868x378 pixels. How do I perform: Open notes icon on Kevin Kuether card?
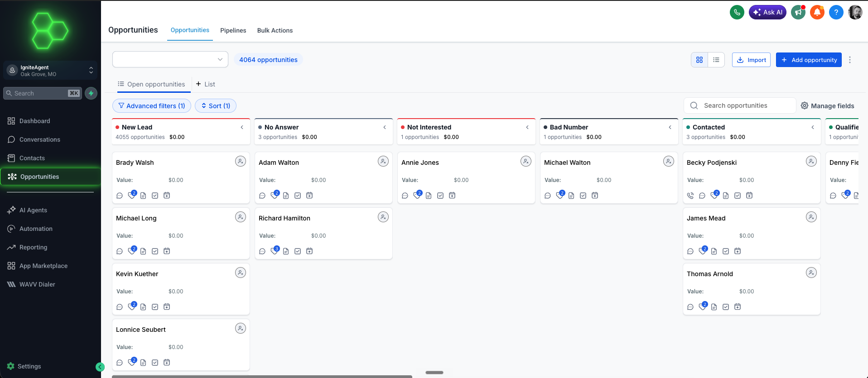coord(143,307)
